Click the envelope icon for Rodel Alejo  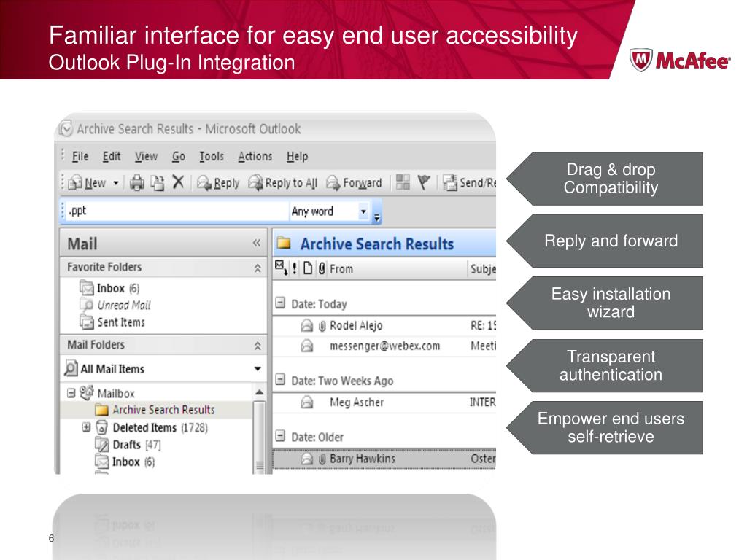307,326
